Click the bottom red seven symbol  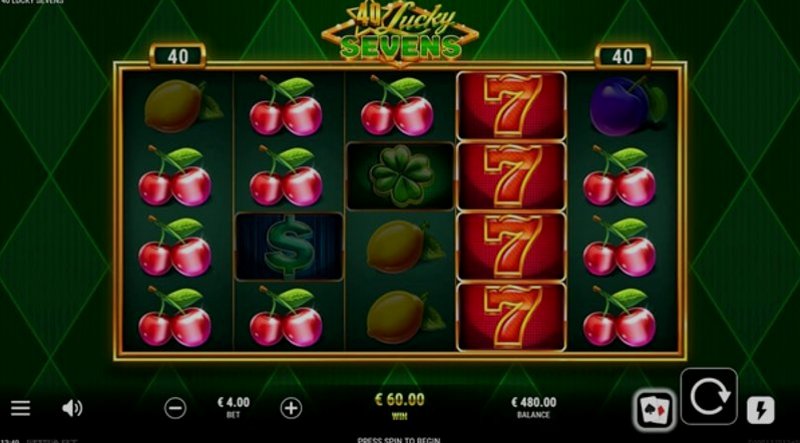pyautogui.click(x=511, y=317)
